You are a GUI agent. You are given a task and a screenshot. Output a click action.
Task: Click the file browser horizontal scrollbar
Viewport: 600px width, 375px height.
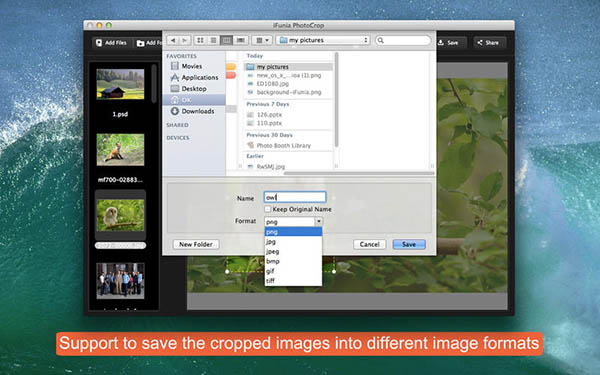point(359,173)
